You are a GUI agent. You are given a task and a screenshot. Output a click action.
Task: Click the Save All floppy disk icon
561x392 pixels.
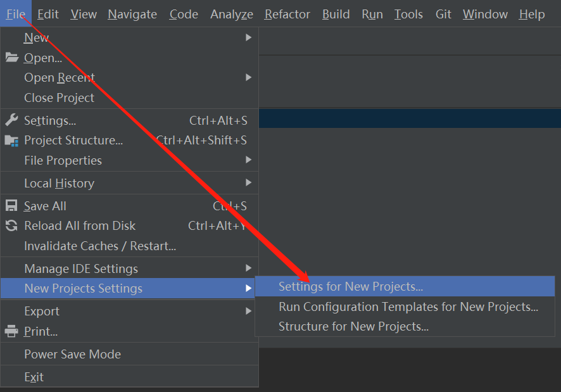point(11,206)
